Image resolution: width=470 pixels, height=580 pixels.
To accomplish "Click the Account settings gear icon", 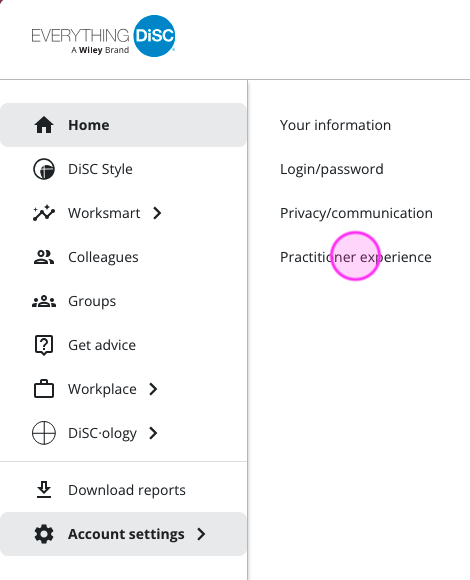I will tap(44, 534).
